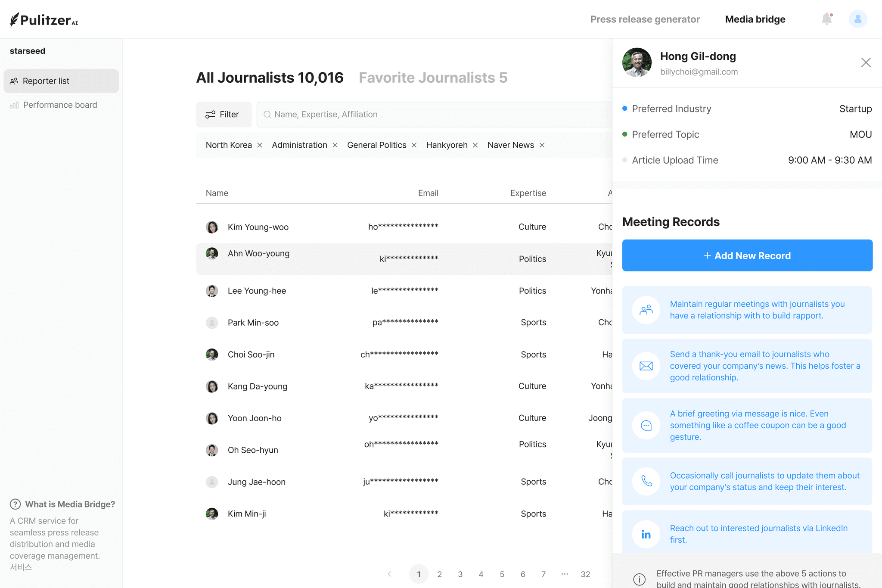
Task: Open the Filter options
Action: (x=223, y=114)
